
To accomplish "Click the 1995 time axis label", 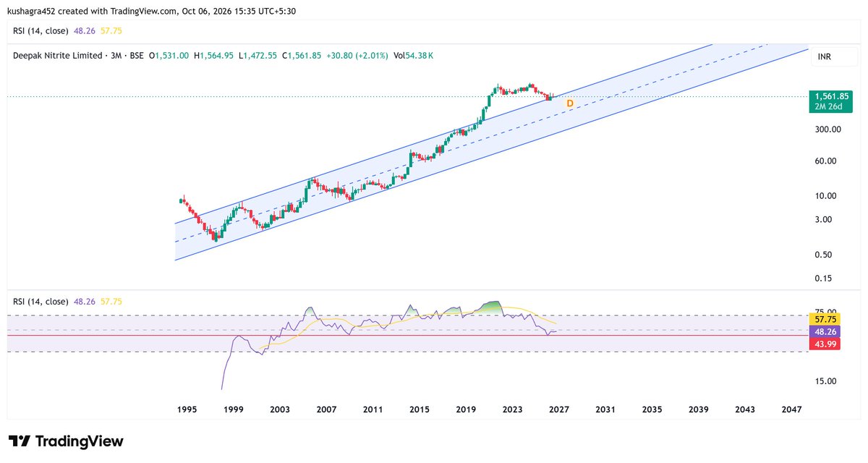I will 187,409.
